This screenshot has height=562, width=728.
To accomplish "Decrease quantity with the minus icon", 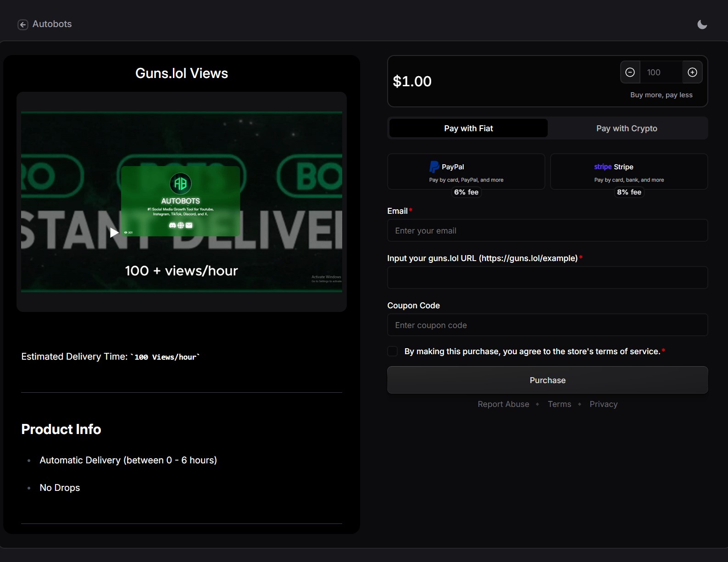I will click(x=630, y=72).
